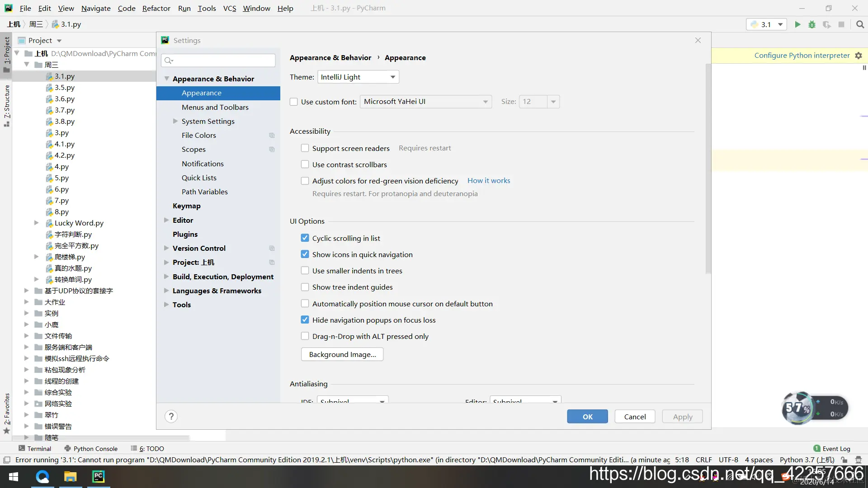This screenshot has height=488, width=868.
Task: Click the settings search input field
Action: click(x=222, y=60)
